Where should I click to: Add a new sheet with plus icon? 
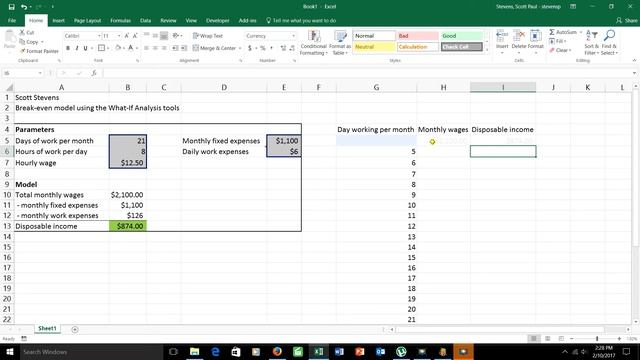click(x=75, y=329)
